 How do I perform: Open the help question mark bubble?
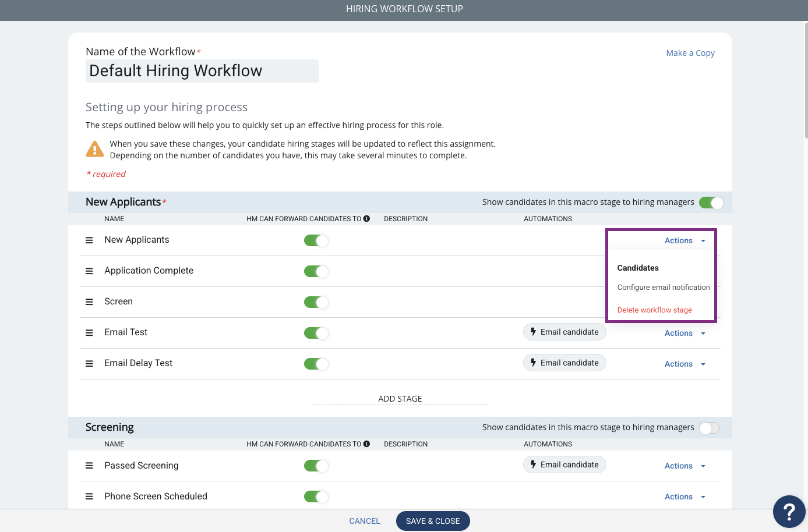tap(789, 512)
